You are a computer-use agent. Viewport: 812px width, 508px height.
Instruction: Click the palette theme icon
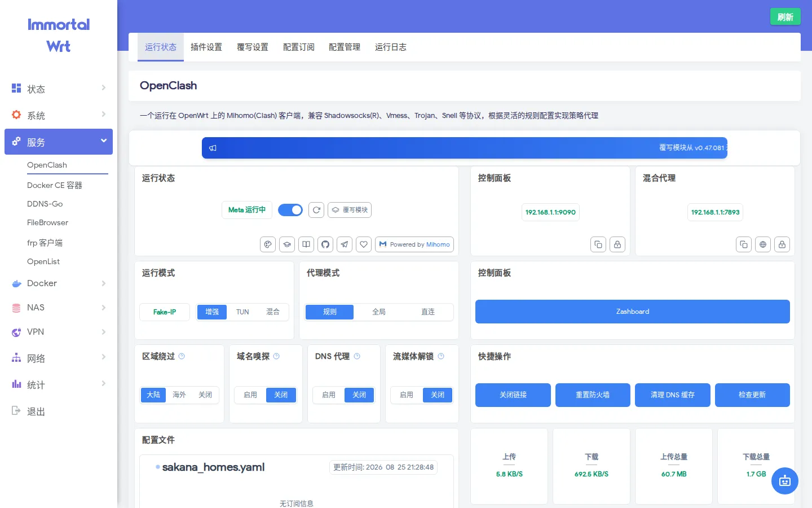pyautogui.click(x=268, y=244)
